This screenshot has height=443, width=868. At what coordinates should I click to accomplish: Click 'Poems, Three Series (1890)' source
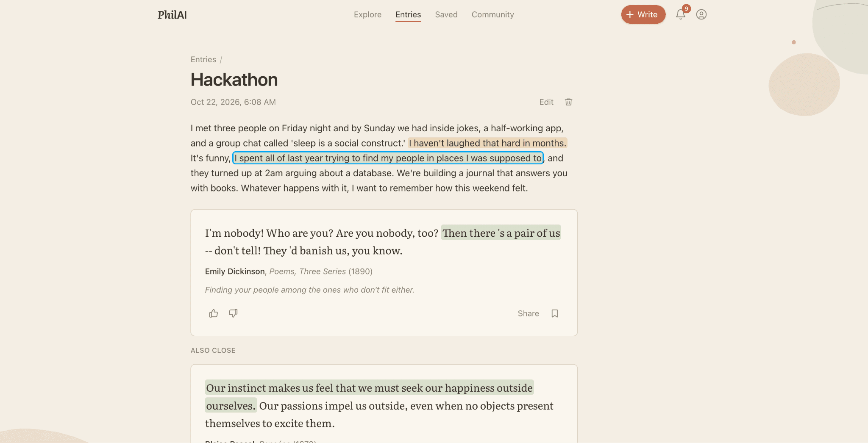[x=321, y=271]
